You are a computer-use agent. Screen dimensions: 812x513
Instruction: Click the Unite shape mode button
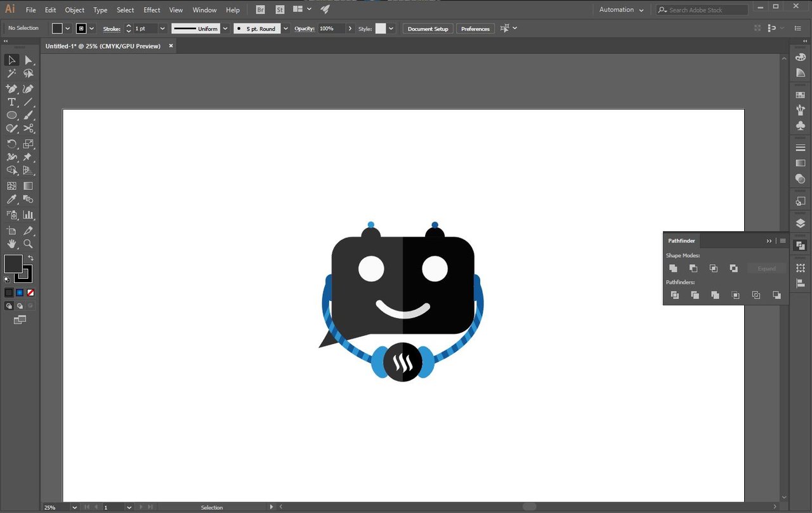673,269
